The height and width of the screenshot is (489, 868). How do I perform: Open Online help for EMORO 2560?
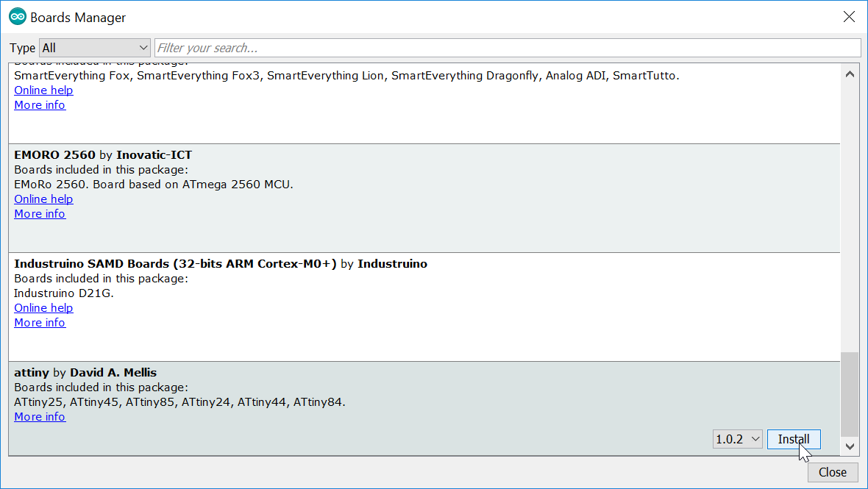(43, 199)
